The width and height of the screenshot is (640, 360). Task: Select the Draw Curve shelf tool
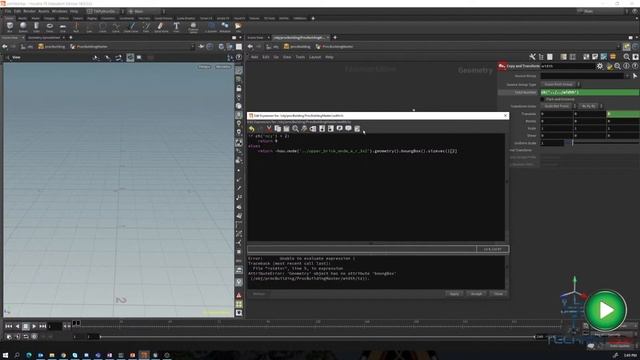tap(131, 27)
